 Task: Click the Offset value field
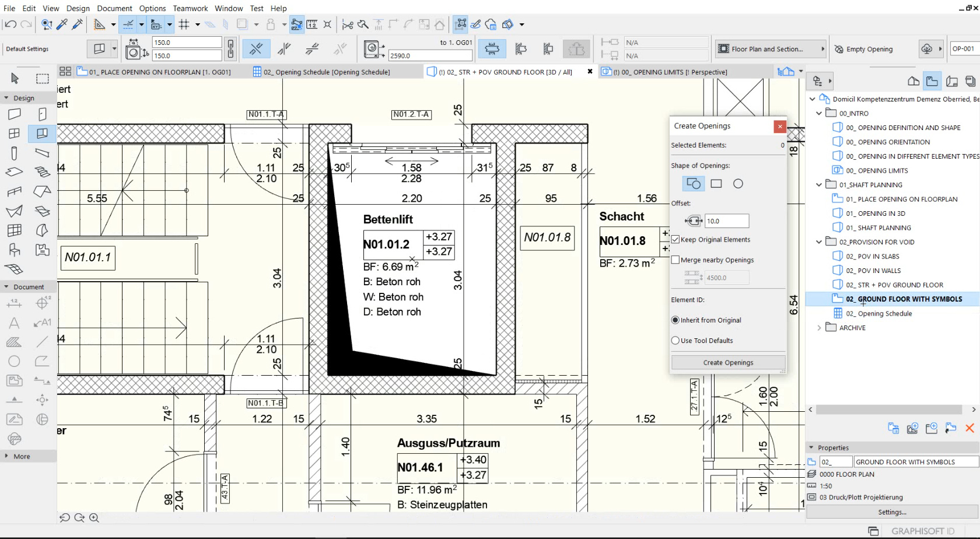click(726, 221)
